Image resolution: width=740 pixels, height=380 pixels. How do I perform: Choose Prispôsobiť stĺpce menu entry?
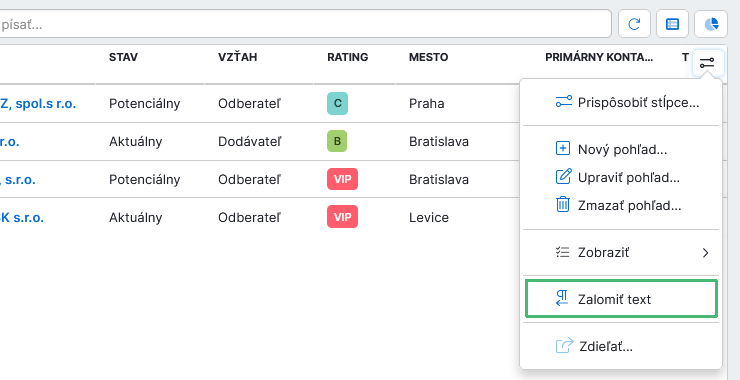621,102
